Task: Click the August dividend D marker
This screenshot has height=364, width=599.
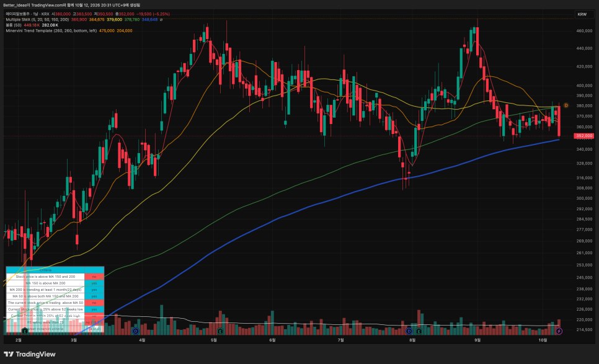Action: click(x=409, y=331)
